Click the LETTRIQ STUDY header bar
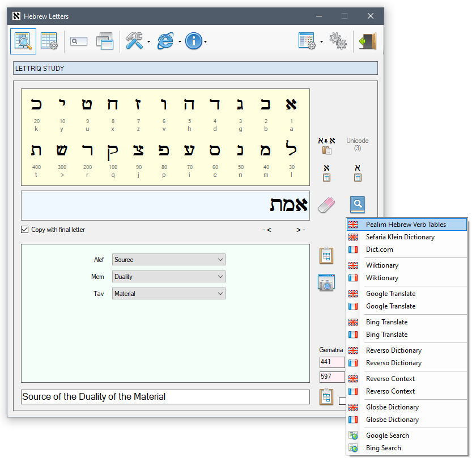Image resolution: width=476 pixels, height=465 pixels. [x=195, y=69]
